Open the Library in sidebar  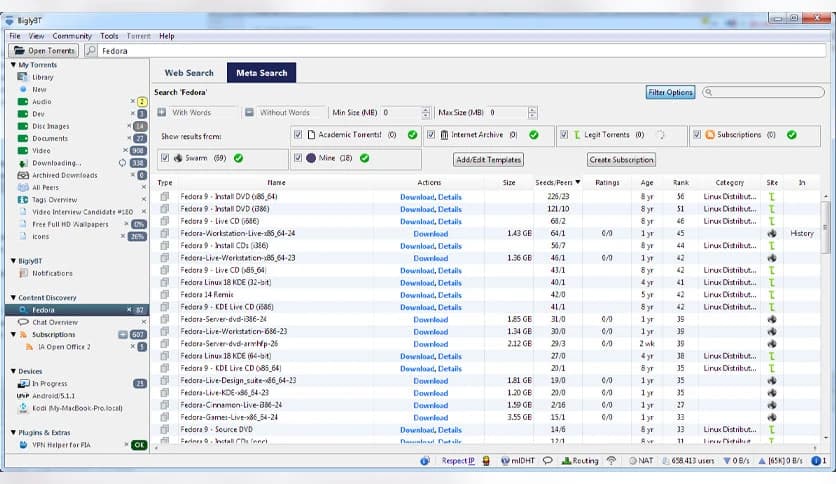tap(42, 77)
